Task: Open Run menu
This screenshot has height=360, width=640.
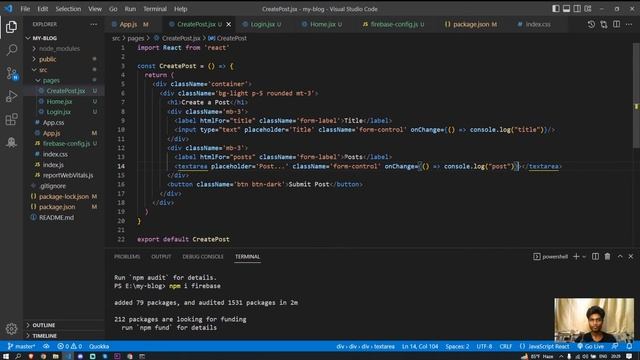Action: (130, 9)
